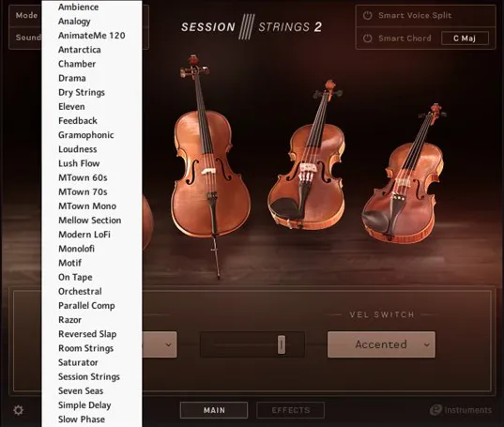Screen dimensions: 504x427
Task: Click the Mode label
Action: (x=26, y=15)
